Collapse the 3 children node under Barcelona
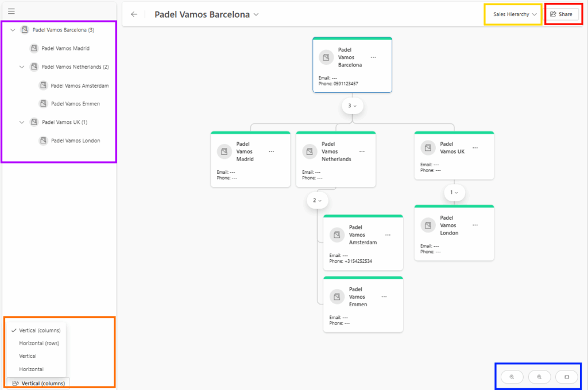 (x=352, y=106)
